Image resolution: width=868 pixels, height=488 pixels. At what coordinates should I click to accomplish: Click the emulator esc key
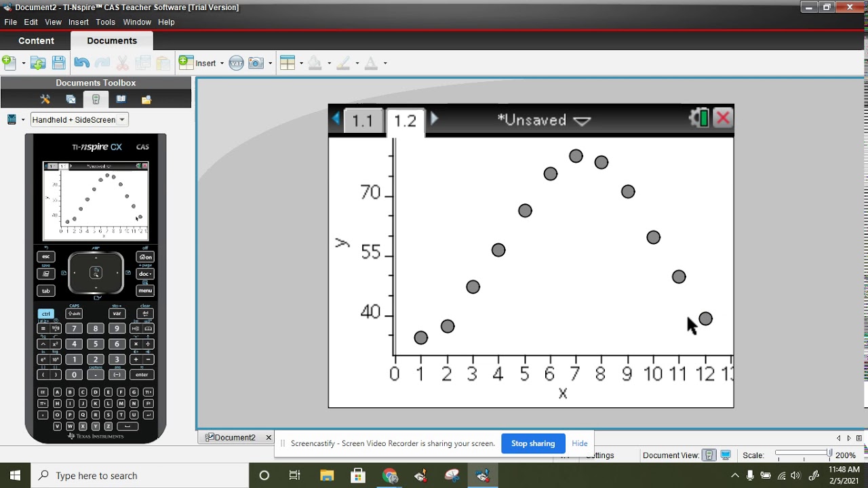[46, 257]
